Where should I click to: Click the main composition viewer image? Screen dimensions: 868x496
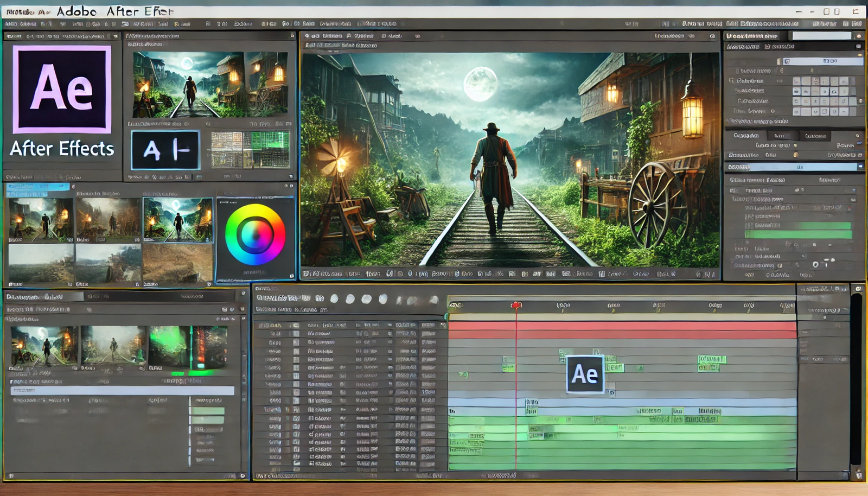coord(510,159)
